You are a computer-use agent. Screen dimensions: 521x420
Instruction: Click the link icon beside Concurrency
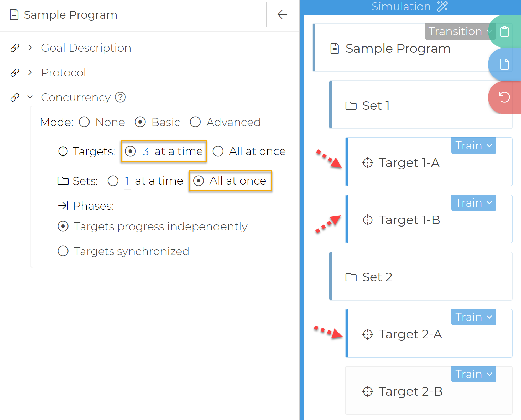point(15,97)
